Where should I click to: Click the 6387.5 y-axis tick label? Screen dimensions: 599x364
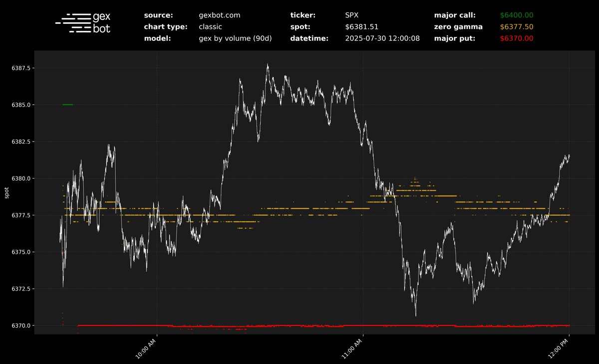(21, 68)
